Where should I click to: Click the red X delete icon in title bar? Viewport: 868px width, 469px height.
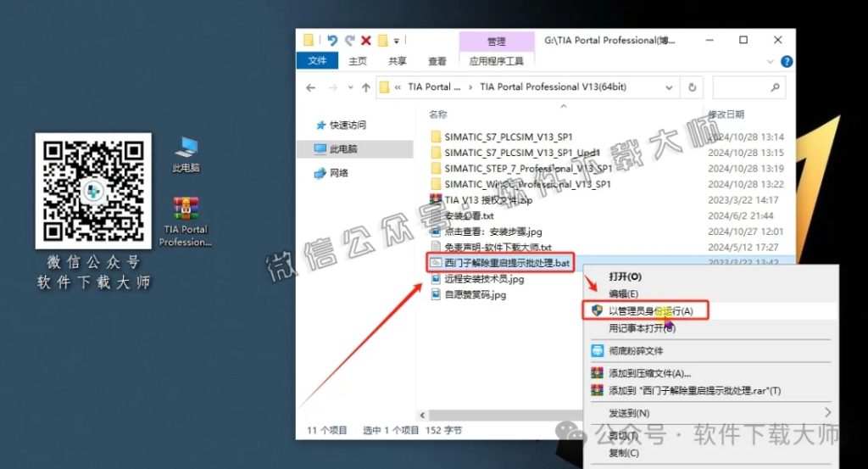coord(366,41)
